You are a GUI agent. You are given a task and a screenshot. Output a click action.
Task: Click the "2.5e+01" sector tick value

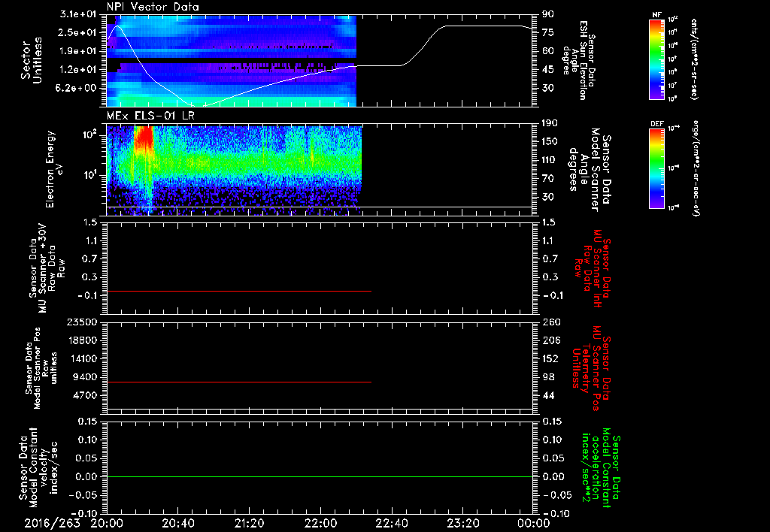(77, 32)
